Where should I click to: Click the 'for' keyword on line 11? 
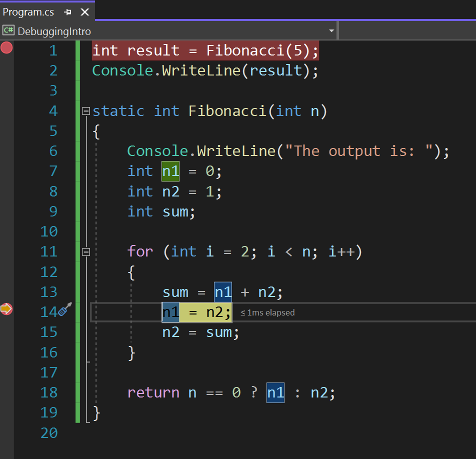140,251
